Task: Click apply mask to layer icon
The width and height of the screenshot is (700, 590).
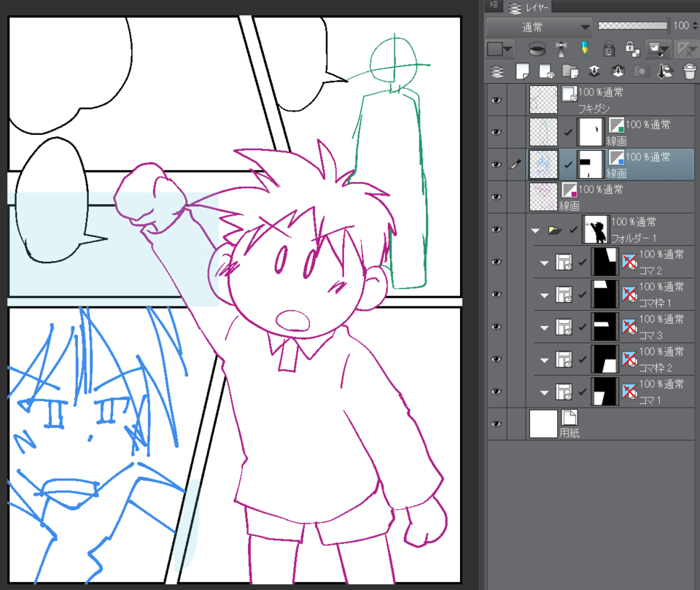Action: (666, 71)
